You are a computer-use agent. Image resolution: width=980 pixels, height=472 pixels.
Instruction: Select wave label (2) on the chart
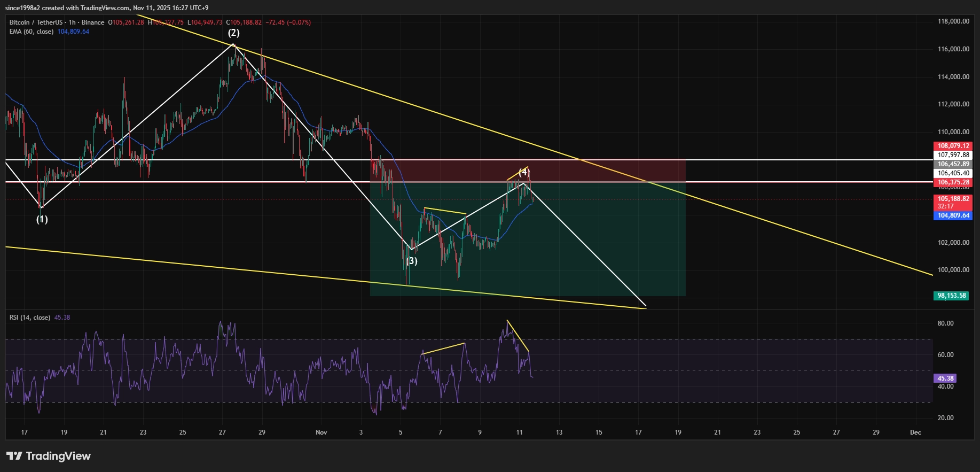point(234,33)
